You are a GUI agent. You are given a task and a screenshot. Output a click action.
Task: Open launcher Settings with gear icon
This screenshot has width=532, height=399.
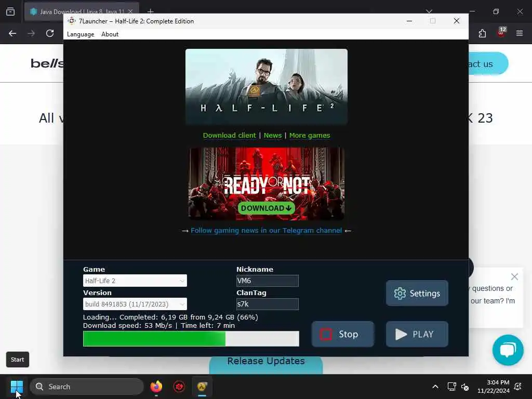[417, 293]
